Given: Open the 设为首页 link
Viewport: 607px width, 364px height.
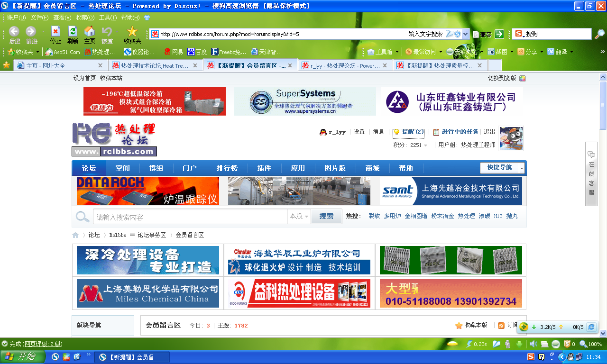Looking at the screenshot, I should [x=84, y=78].
